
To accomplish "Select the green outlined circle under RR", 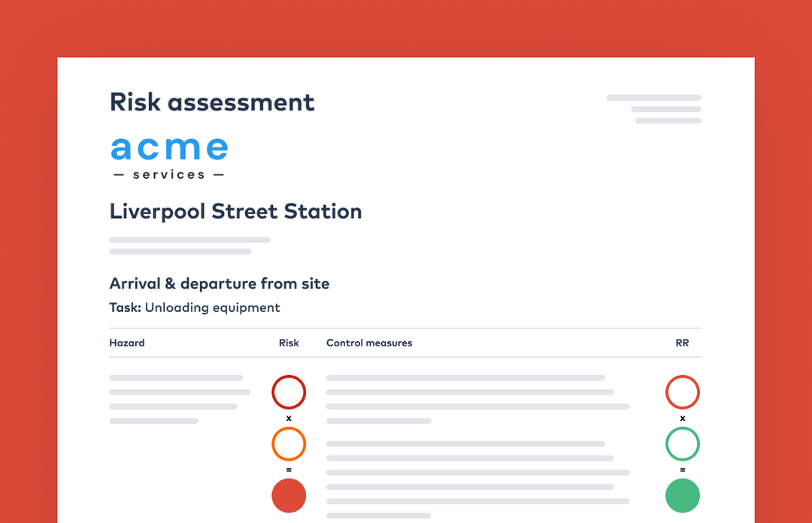I will coord(683,444).
